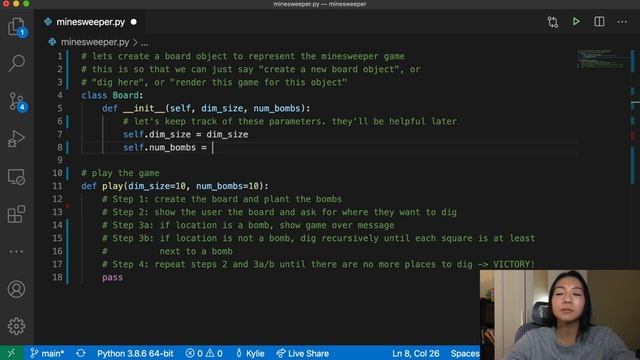The width and height of the screenshot is (640, 360).
Task: Open the Extensions view
Action: pos(16,214)
